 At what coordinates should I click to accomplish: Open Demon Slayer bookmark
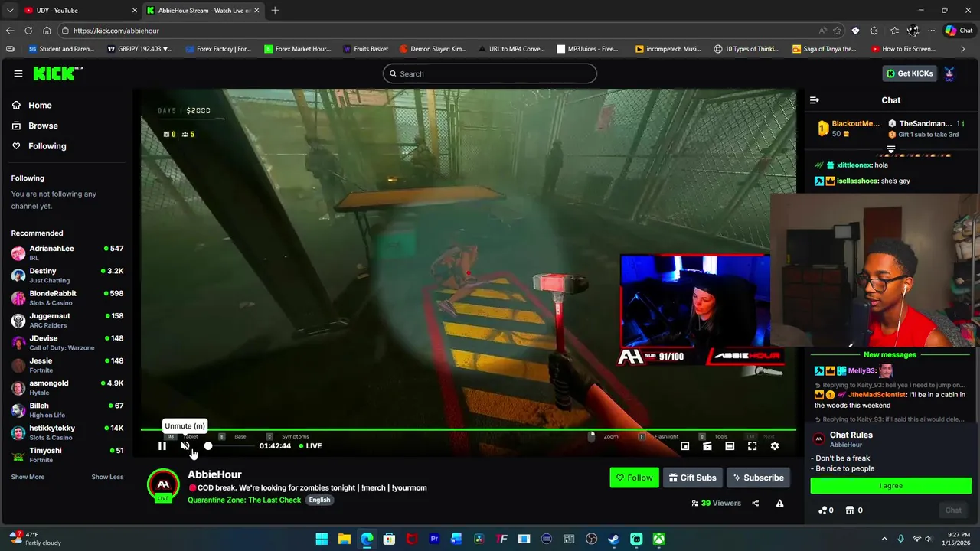pos(433,49)
